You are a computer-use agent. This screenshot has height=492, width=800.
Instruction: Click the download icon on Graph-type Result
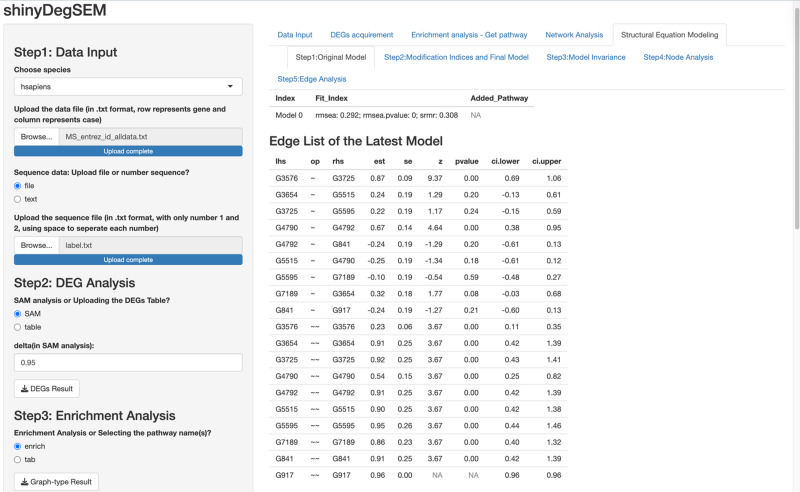(24, 482)
